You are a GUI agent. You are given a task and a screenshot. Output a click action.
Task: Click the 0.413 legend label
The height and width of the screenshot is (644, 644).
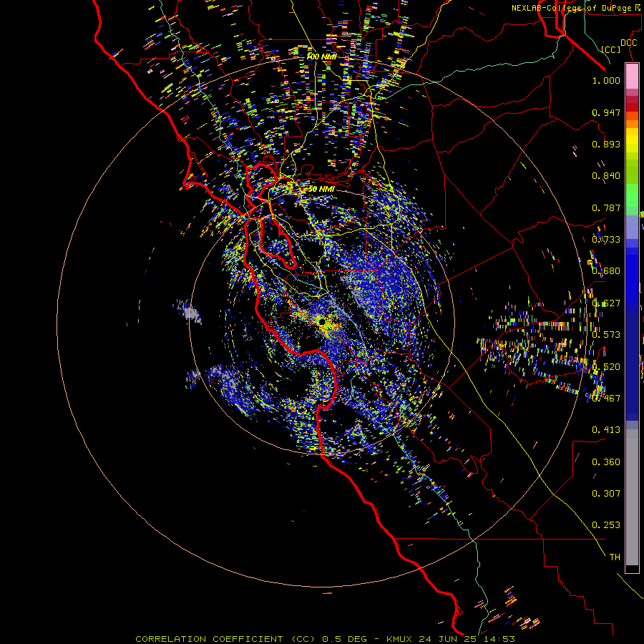pyautogui.click(x=606, y=430)
